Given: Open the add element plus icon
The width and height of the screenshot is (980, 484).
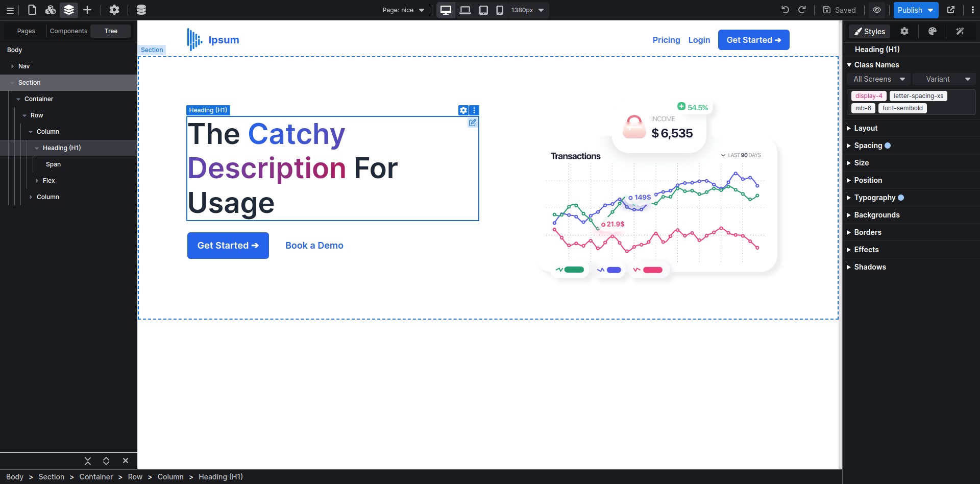Looking at the screenshot, I should click(x=87, y=10).
